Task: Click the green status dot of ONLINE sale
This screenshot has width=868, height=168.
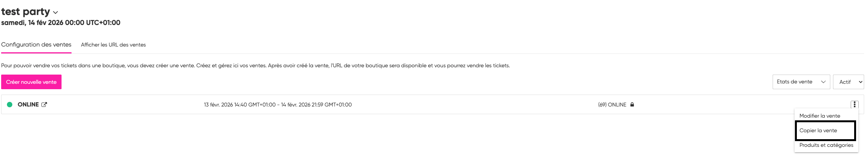Action: [x=10, y=105]
